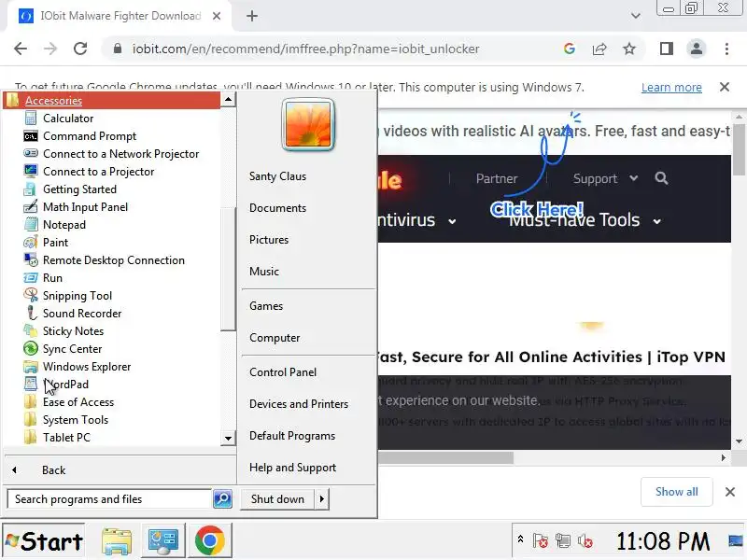Open a new Chrome tab
The width and height of the screenshot is (747, 560).
coord(252,16)
